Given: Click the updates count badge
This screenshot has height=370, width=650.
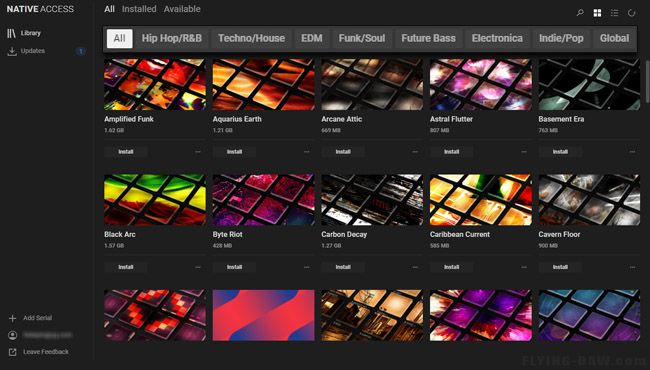Looking at the screenshot, I should (80, 51).
